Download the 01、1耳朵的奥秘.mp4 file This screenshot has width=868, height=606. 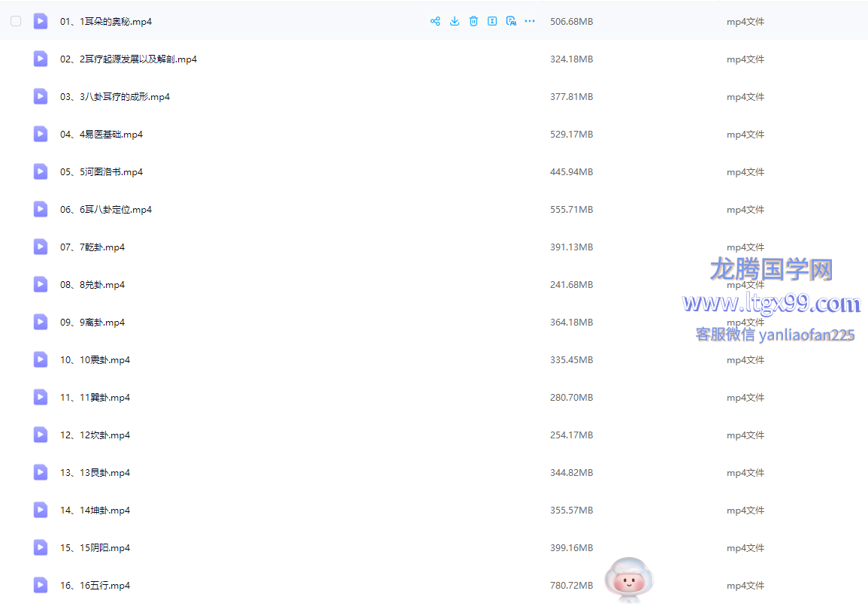coord(455,21)
